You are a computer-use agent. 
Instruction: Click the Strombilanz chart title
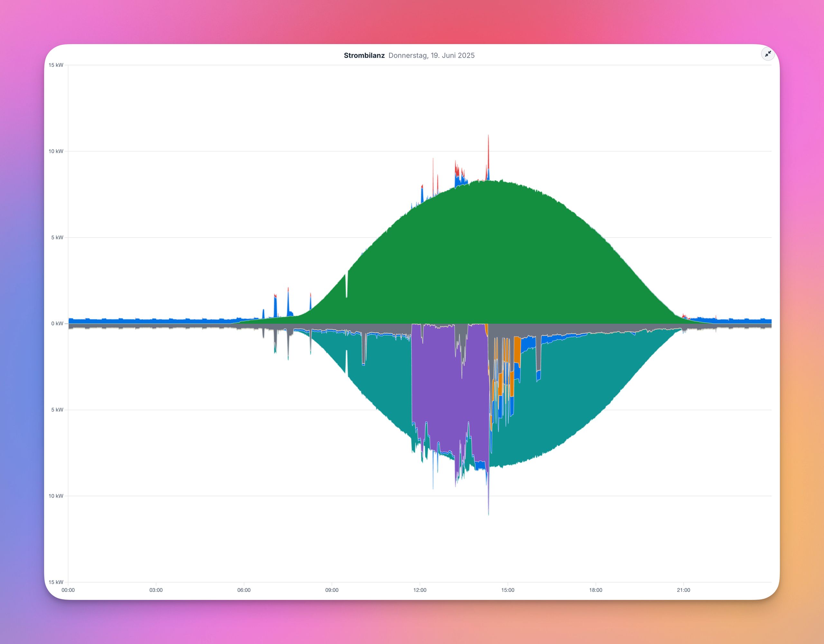[x=364, y=55]
